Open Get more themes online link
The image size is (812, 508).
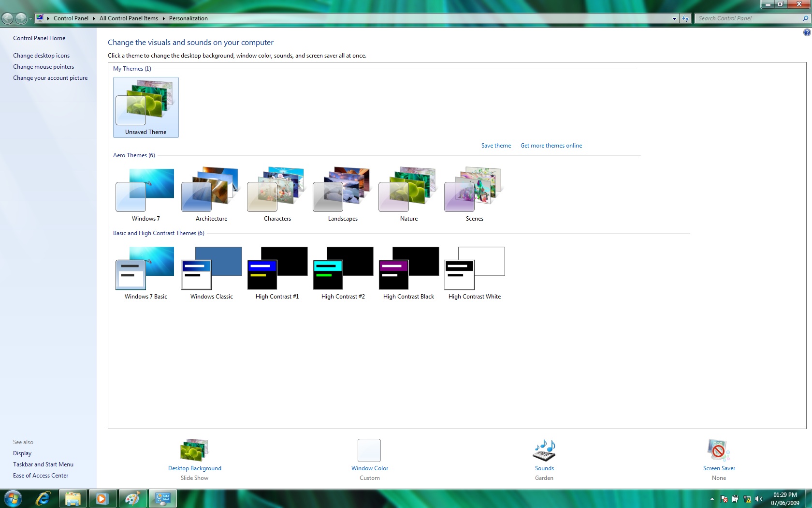551,146
